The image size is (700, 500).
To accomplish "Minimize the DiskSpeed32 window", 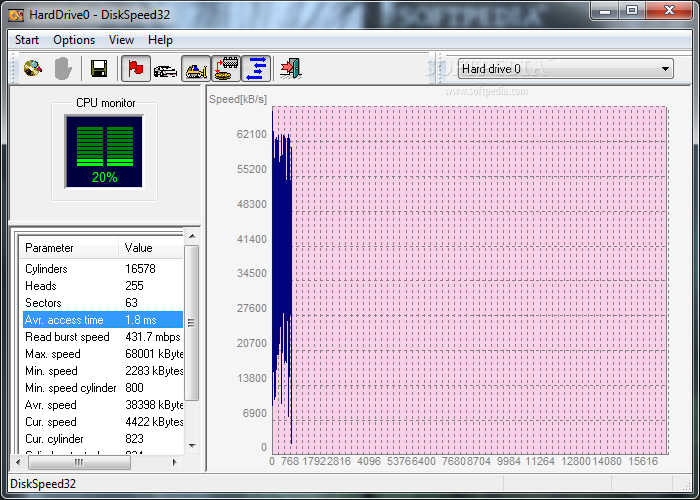I will [605, 11].
